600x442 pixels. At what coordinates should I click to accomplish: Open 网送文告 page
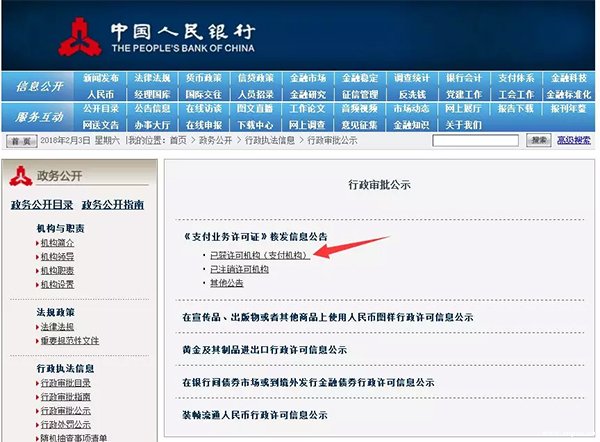pyautogui.click(x=101, y=125)
